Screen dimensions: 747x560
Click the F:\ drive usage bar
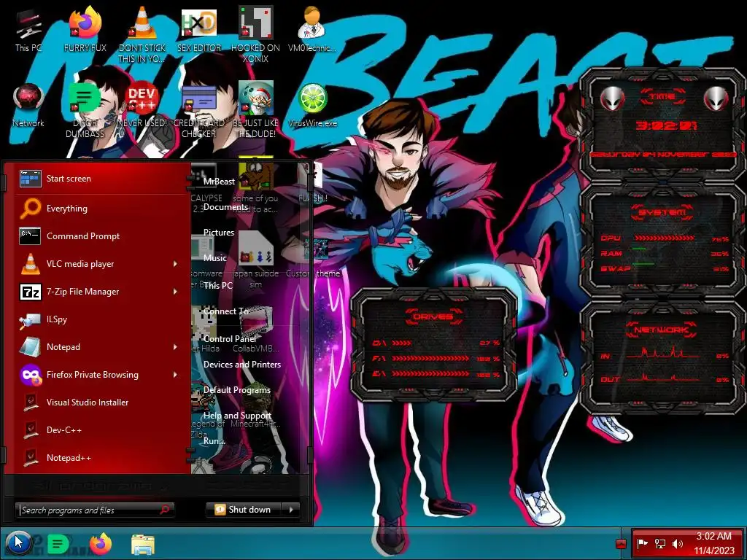[x=430, y=358]
